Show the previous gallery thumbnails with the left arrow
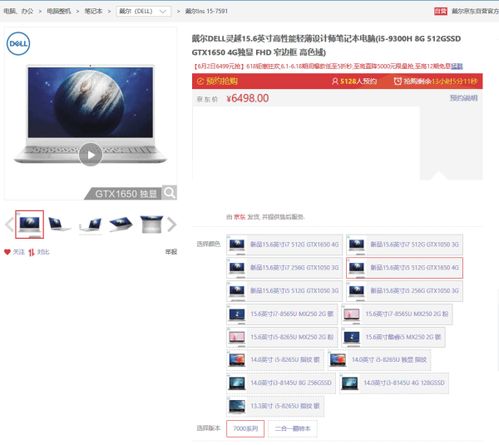 [x=9, y=224]
